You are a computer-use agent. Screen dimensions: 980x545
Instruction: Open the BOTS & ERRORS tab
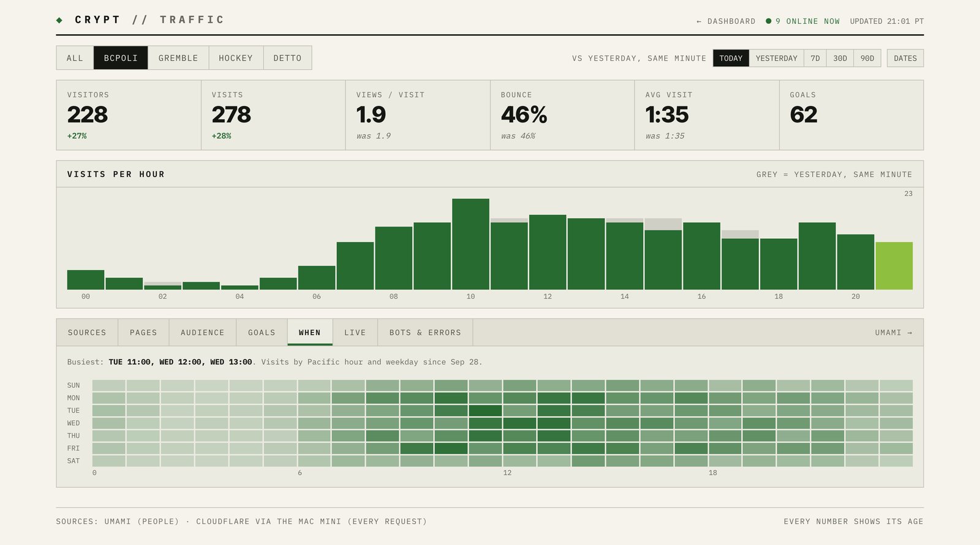(x=425, y=333)
